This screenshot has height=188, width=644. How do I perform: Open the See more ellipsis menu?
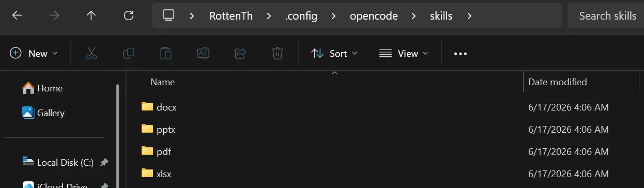pos(460,53)
